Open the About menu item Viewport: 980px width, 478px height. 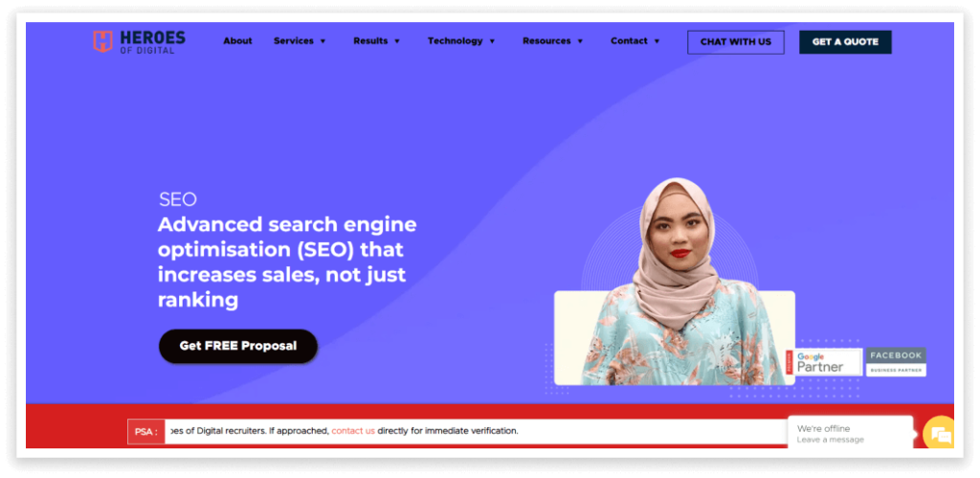tap(237, 40)
